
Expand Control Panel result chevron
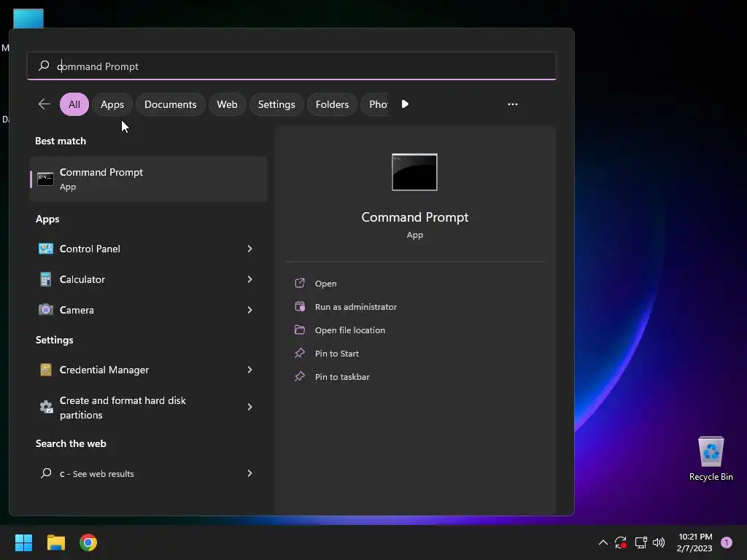tap(249, 249)
